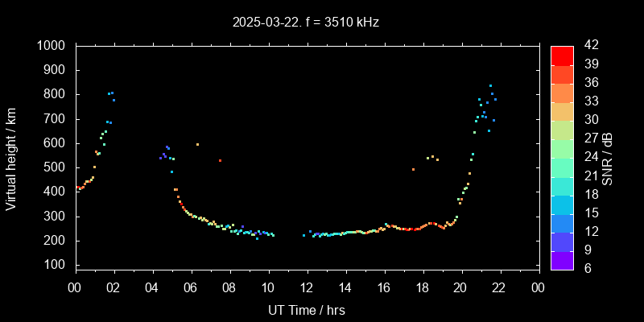
Task: Click the 500 tick label on height axis
Action: (x=56, y=167)
